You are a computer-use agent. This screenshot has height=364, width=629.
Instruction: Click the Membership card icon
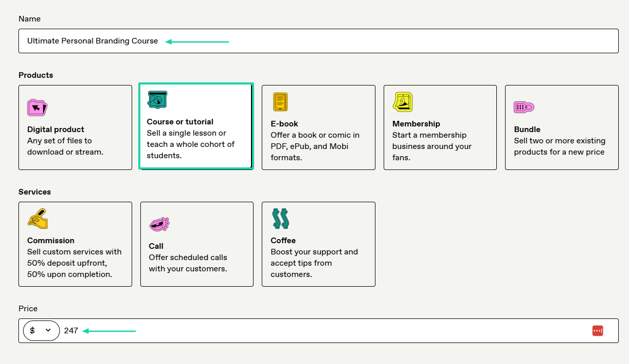coord(403,102)
